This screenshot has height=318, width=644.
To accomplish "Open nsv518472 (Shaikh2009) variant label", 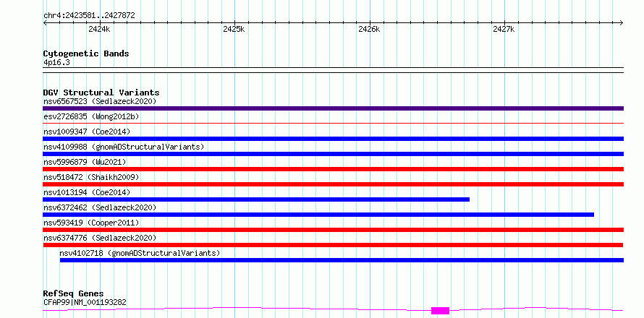I will tap(91, 177).
